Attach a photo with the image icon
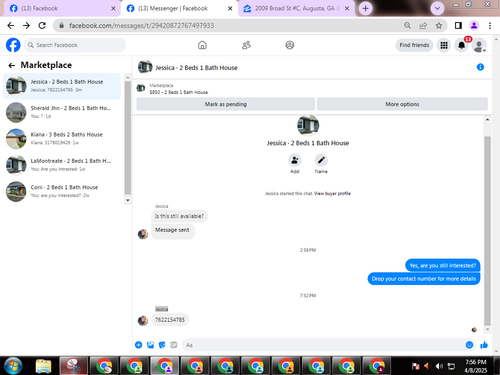 (x=150, y=345)
